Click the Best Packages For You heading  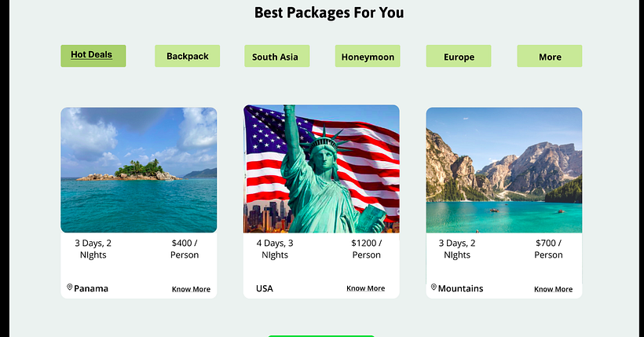tap(329, 13)
